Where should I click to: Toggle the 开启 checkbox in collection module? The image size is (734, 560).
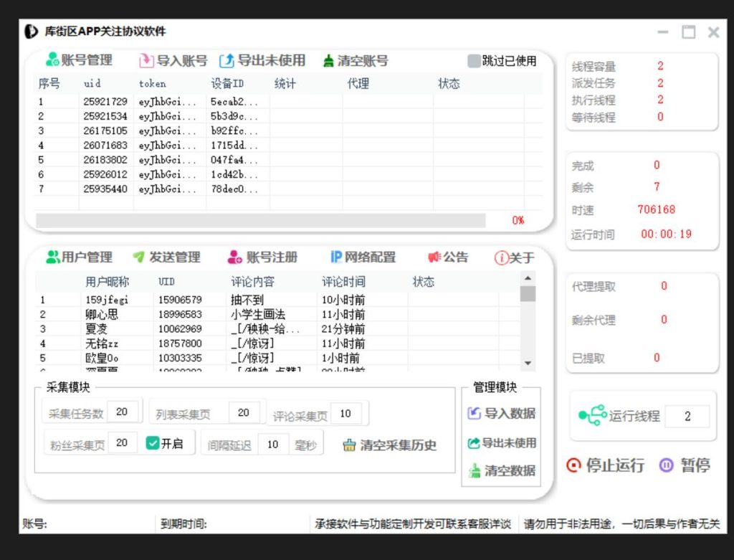[154, 442]
